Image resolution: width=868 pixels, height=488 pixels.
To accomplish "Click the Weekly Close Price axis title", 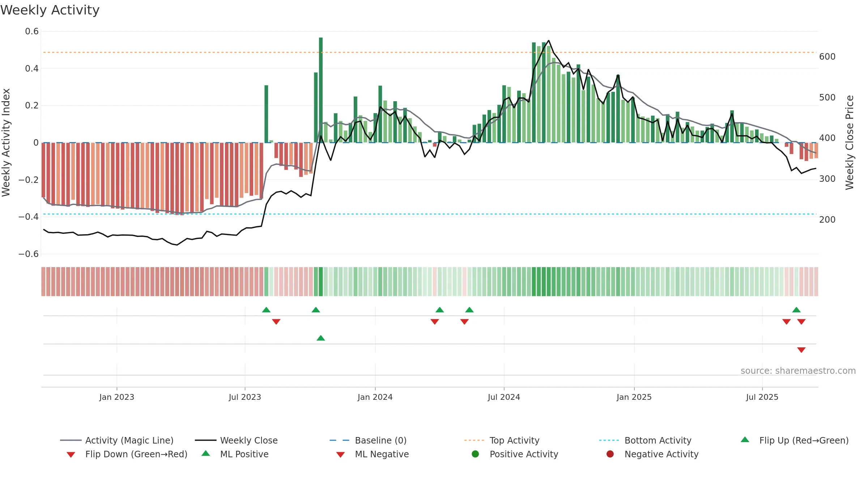I will click(x=850, y=142).
